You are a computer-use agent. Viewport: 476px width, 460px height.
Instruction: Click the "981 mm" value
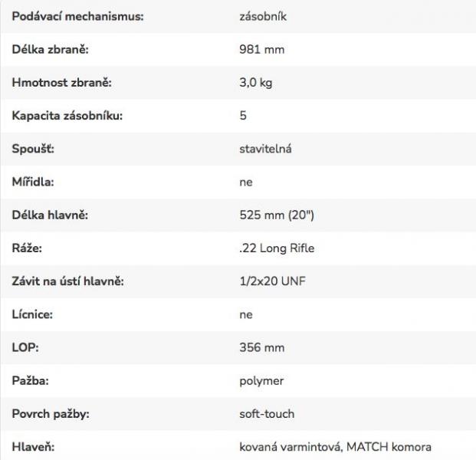click(262, 49)
